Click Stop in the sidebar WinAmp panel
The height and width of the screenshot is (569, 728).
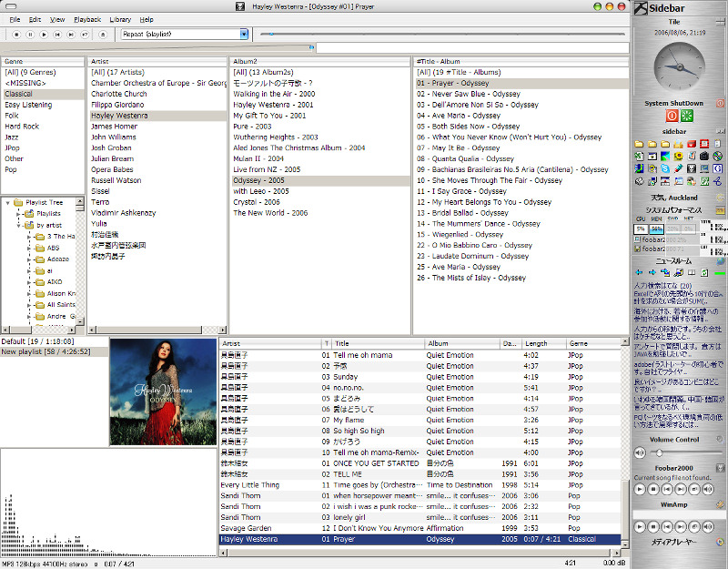[652, 526]
